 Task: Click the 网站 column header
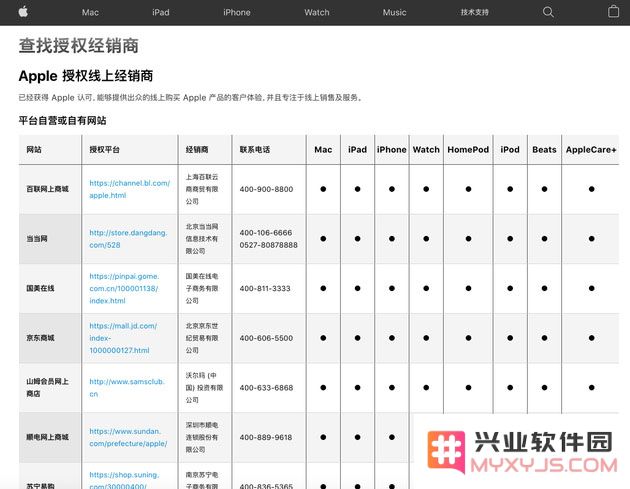pos(34,149)
